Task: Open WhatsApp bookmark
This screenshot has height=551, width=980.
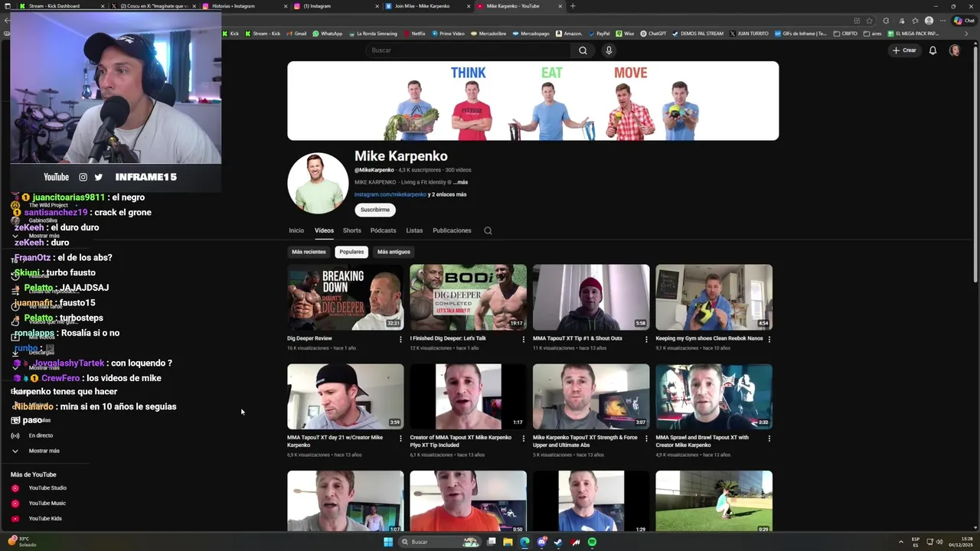Action: pos(328,34)
